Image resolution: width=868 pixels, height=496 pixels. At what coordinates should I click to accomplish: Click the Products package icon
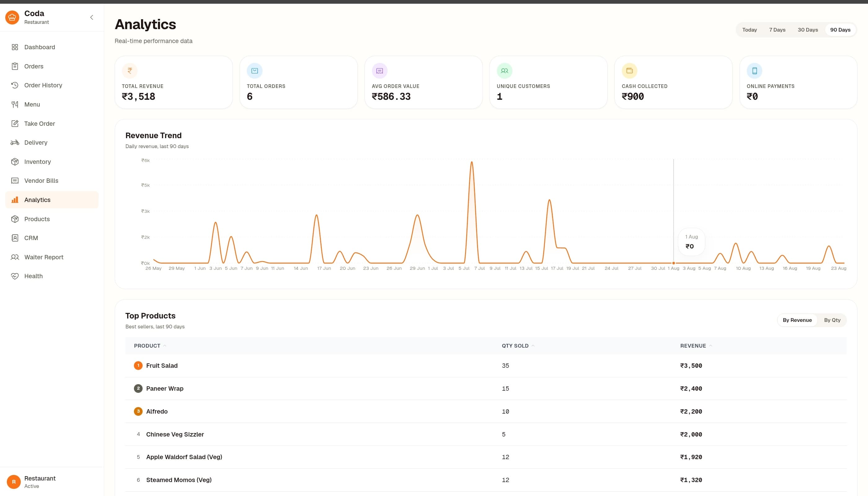(x=15, y=219)
